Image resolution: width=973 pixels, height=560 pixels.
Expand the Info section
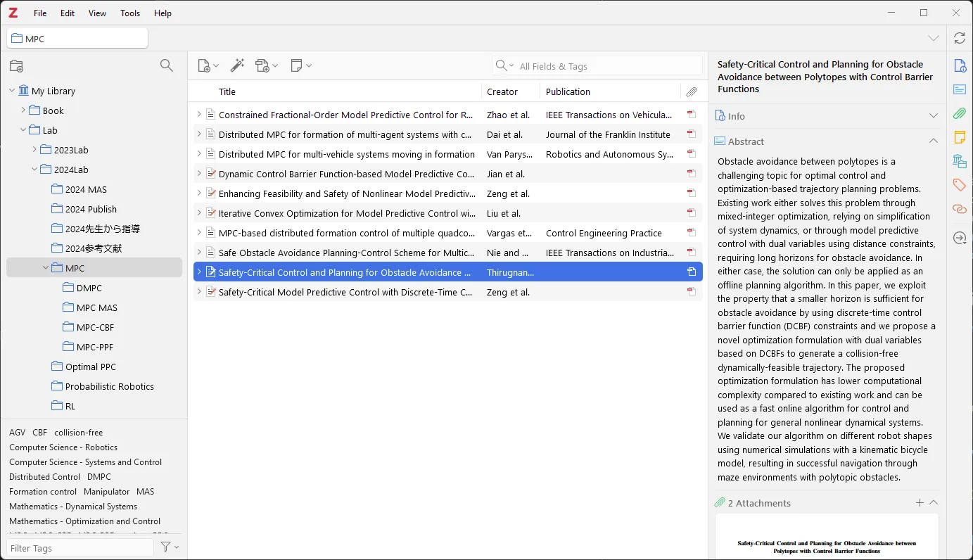click(x=934, y=116)
